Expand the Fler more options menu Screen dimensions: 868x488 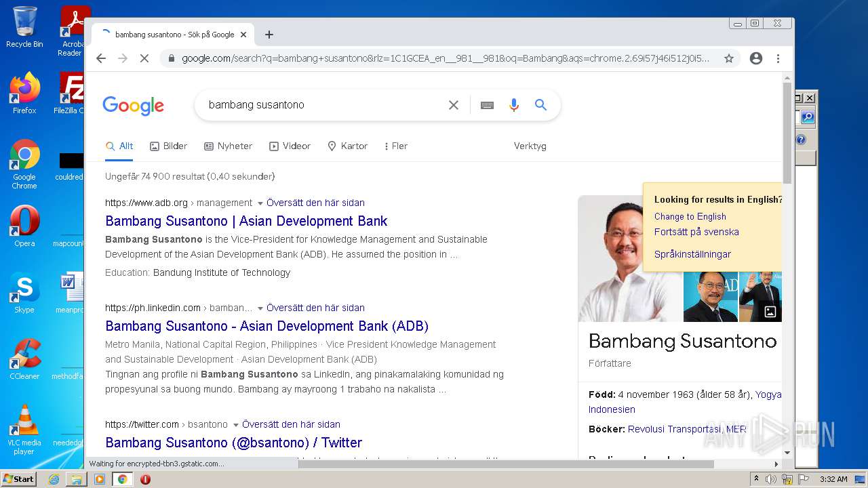(396, 146)
